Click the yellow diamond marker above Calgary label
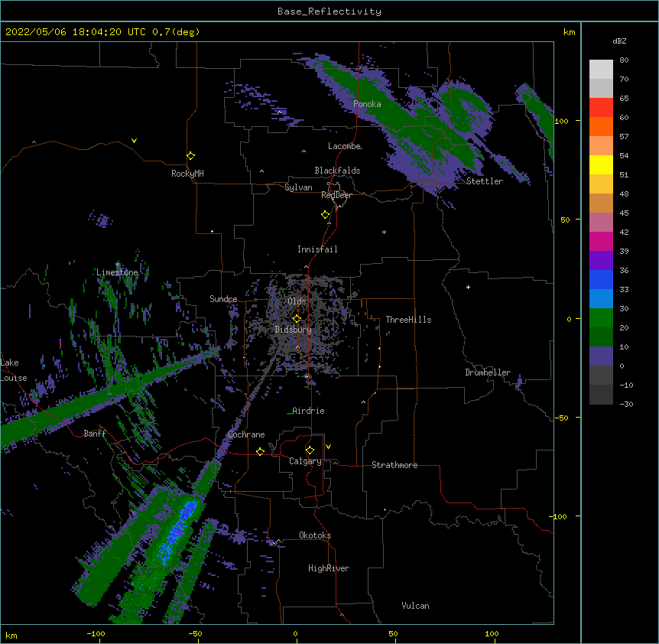This screenshot has height=644, width=659. [310, 450]
